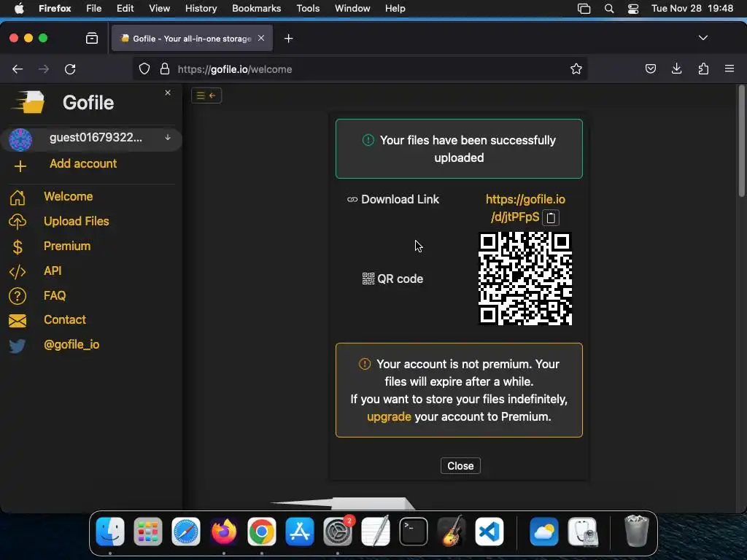Open the Contact page

(65, 320)
